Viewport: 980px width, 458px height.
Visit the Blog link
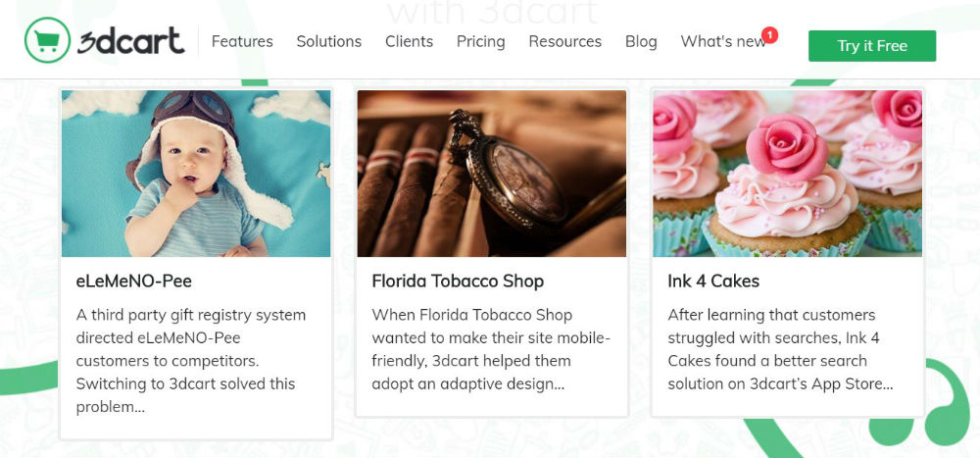point(641,41)
